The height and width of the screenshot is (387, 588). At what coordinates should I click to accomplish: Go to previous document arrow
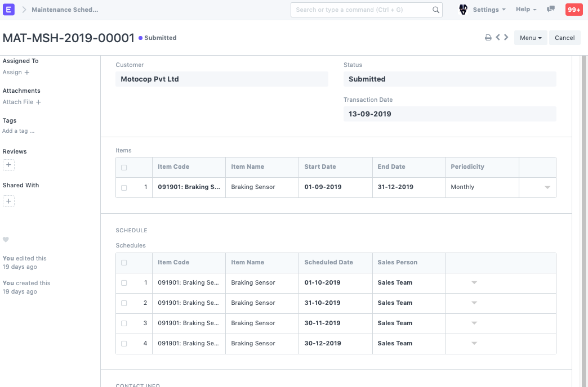click(498, 38)
